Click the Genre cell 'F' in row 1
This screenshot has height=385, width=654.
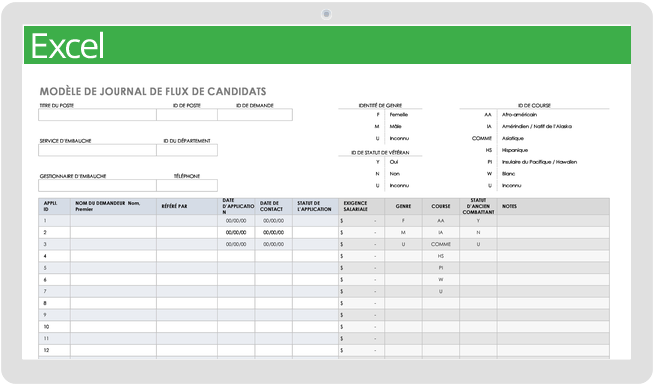tap(403, 221)
